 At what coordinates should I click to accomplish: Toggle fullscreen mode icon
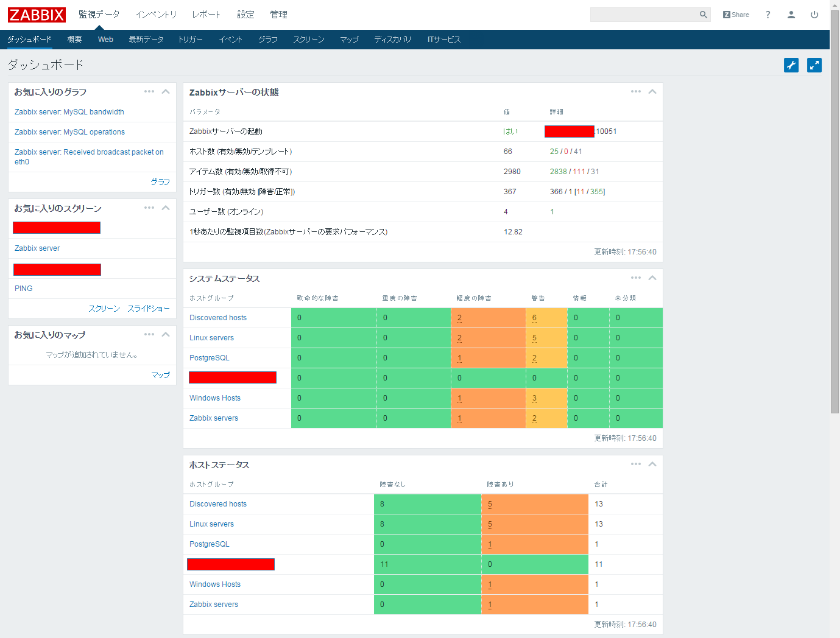click(x=814, y=65)
